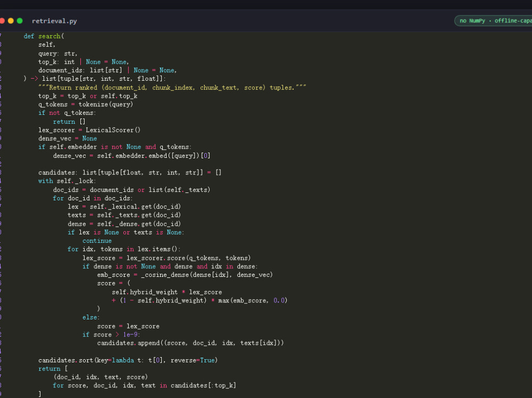Click the 'candidates.append(' line

(x=190, y=343)
